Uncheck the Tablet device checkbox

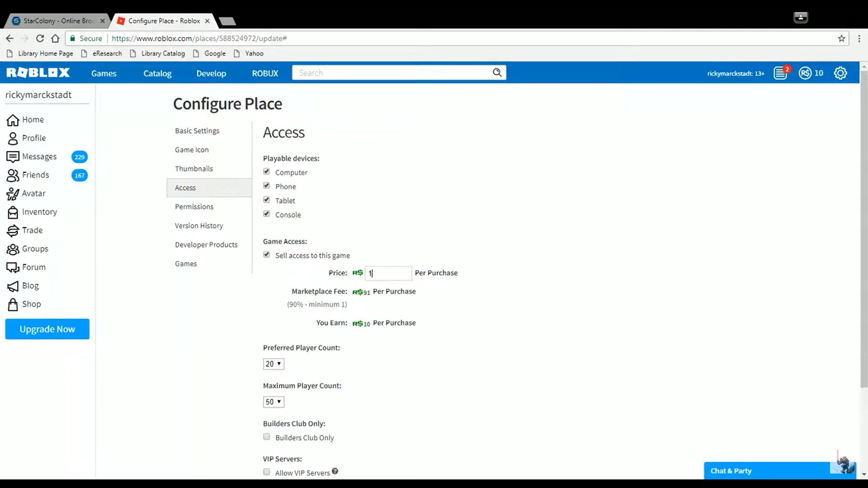tap(267, 200)
